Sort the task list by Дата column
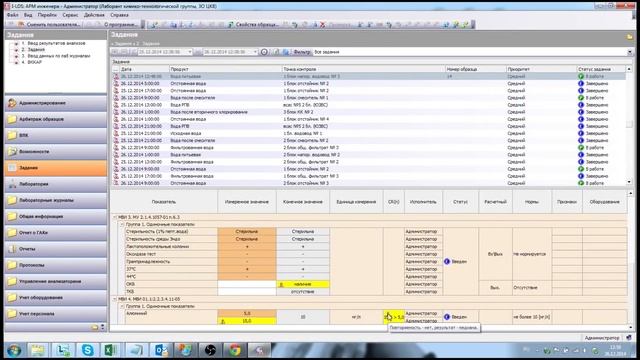 click(144, 69)
